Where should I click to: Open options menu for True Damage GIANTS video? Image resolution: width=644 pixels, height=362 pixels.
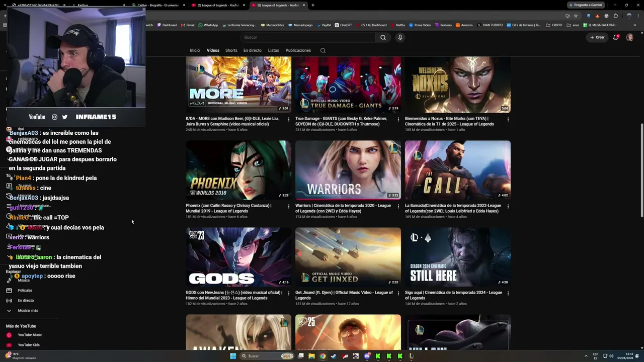pyautogui.click(x=398, y=120)
